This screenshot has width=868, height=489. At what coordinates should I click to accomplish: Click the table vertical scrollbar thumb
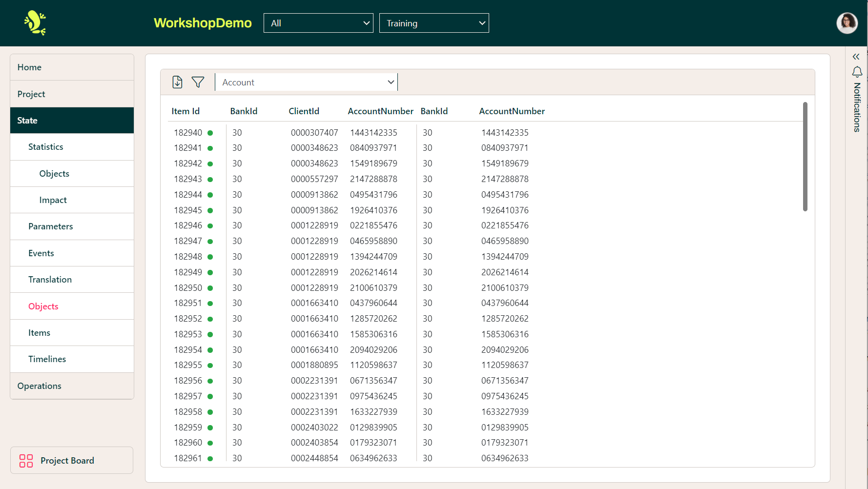(x=805, y=156)
